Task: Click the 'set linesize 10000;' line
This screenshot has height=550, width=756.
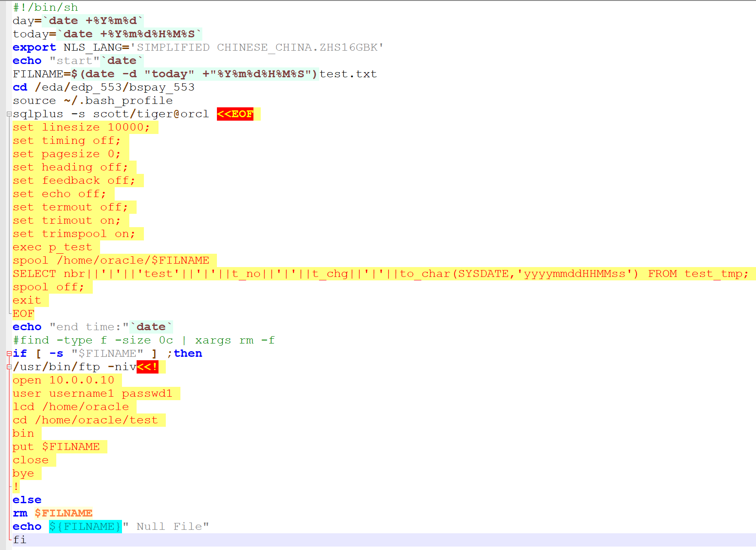Action: 81,128
